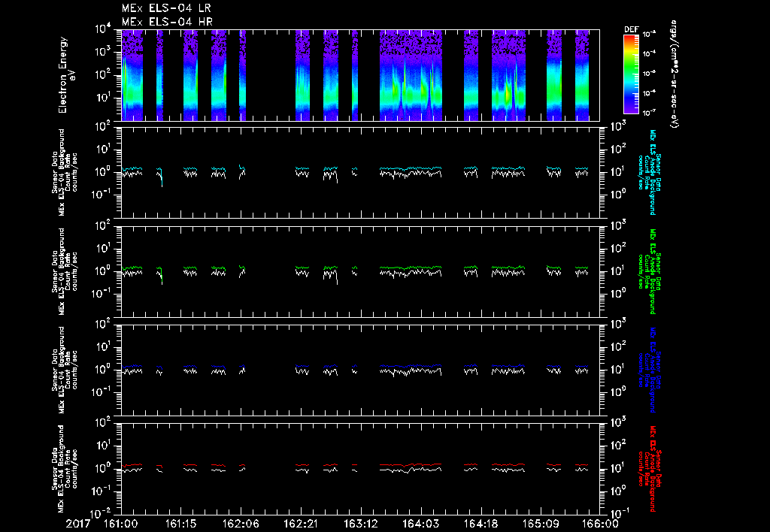Click the left axis label of the blue-trace panel
Image resolution: width=770 pixels, height=532 pixels.
(65, 370)
